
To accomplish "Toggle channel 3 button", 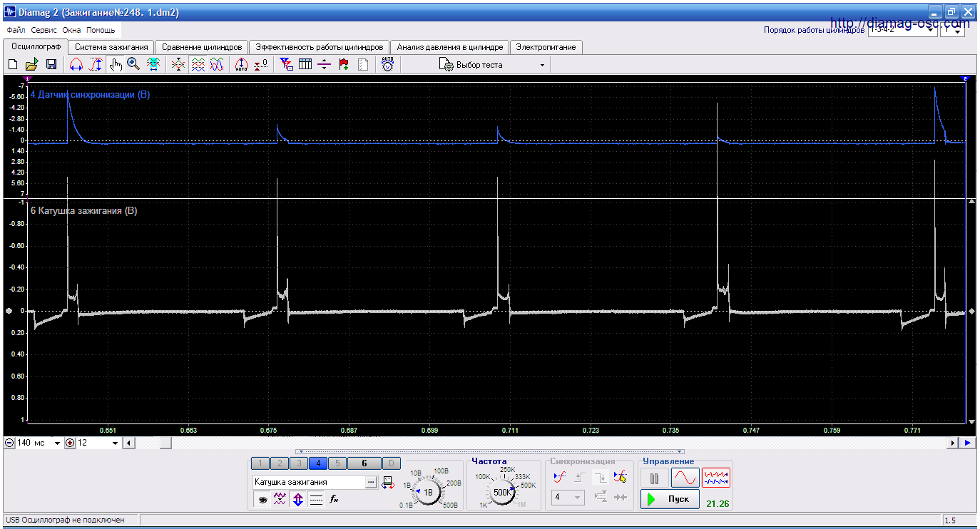I will pos(299,463).
